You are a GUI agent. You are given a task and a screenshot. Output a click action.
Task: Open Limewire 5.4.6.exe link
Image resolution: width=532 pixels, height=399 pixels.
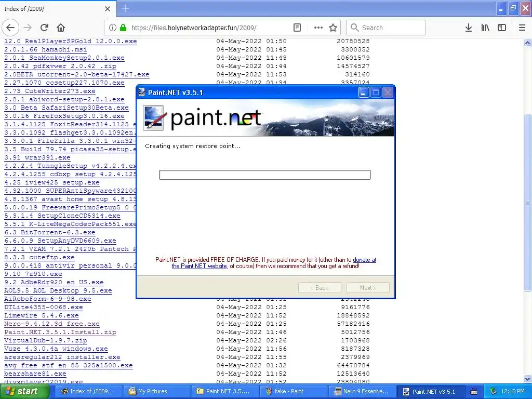pyautogui.click(x=42, y=315)
